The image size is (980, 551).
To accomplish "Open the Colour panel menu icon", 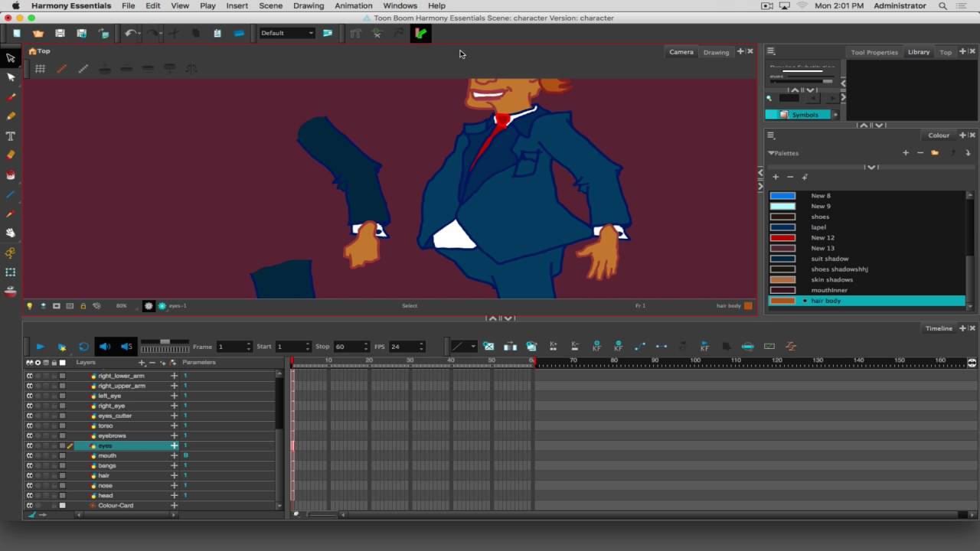I will (772, 135).
